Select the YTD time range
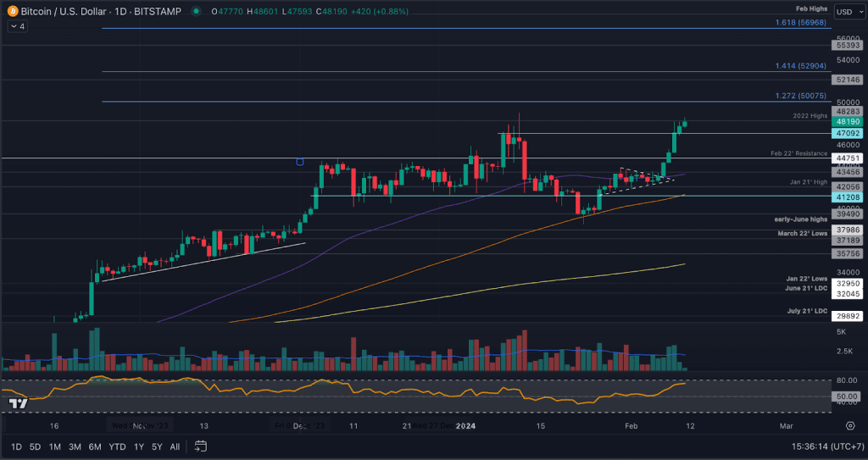Screen dimensions: 868x460 coord(117,446)
